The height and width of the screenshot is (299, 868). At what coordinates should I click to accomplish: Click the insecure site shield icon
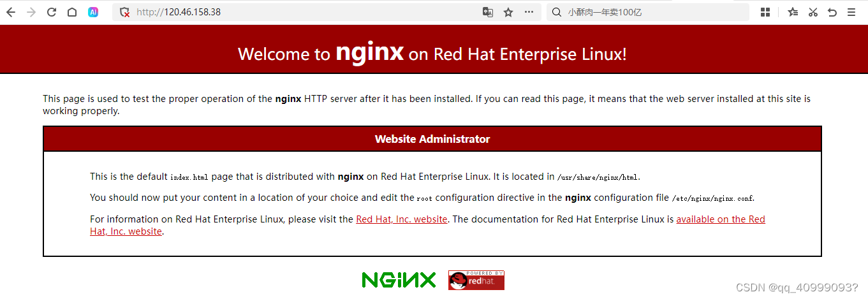coord(125,12)
